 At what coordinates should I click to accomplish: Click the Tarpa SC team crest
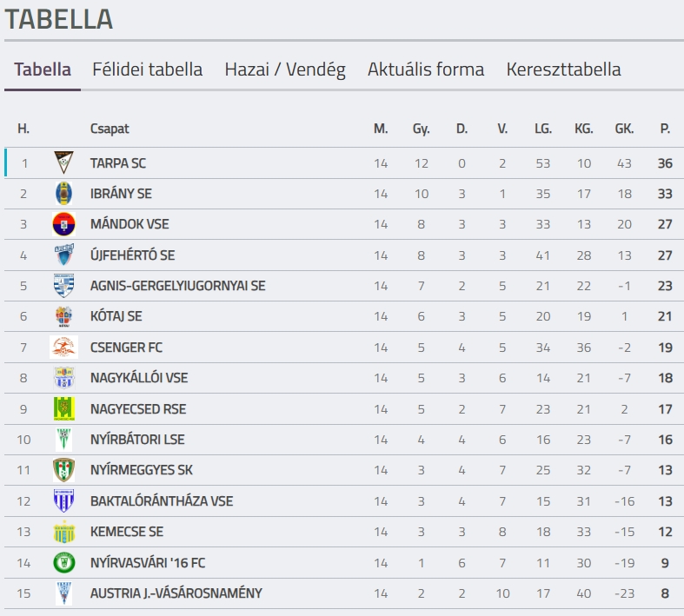coord(63,162)
